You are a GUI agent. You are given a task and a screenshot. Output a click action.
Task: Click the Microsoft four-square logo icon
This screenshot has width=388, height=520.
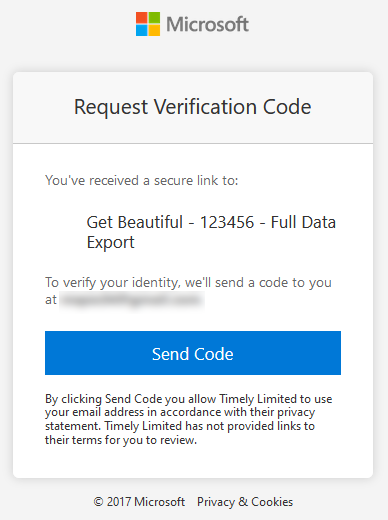tap(148, 24)
